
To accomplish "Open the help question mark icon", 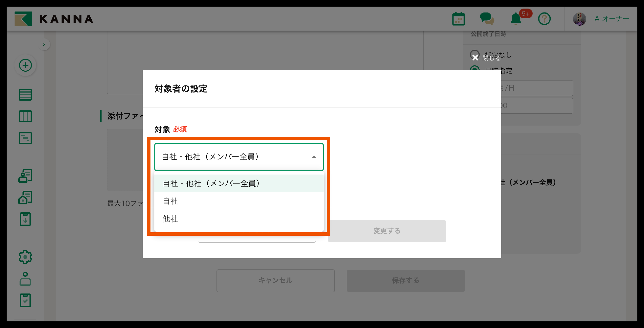I will tap(544, 19).
